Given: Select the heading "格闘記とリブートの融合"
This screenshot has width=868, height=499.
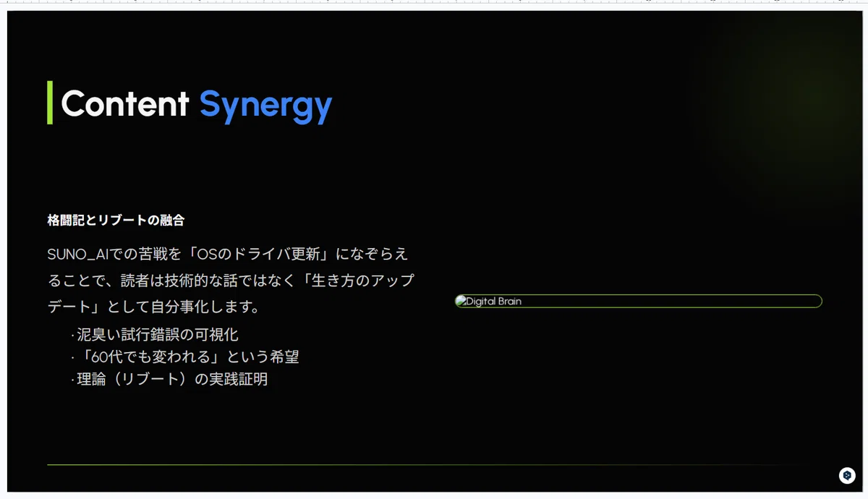Looking at the screenshot, I should 116,220.
